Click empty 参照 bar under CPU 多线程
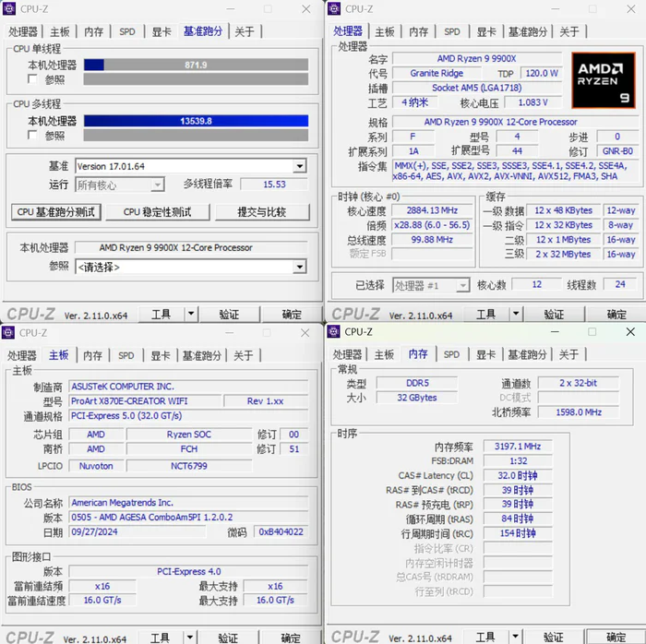646x644 pixels. point(196,135)
